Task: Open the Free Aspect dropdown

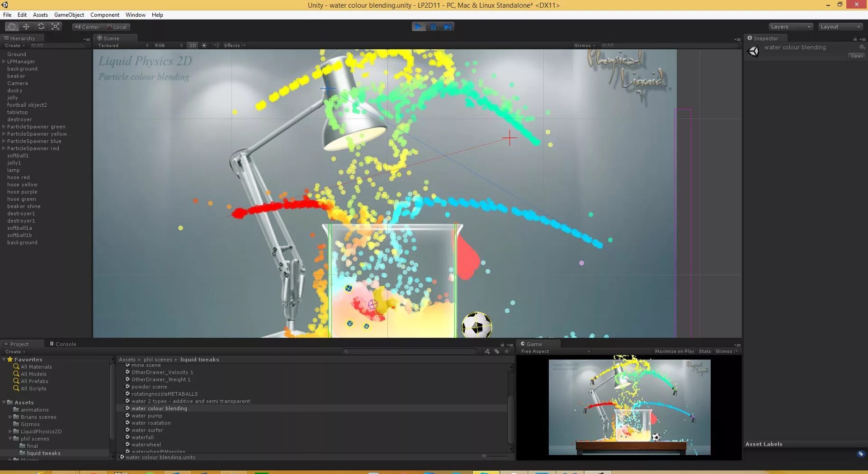Action: 555,351
